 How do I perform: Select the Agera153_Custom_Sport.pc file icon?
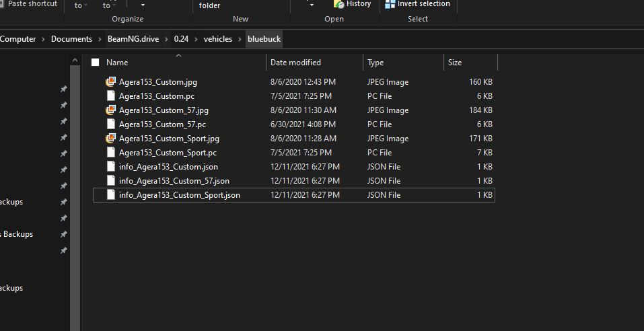click(110, 152)
